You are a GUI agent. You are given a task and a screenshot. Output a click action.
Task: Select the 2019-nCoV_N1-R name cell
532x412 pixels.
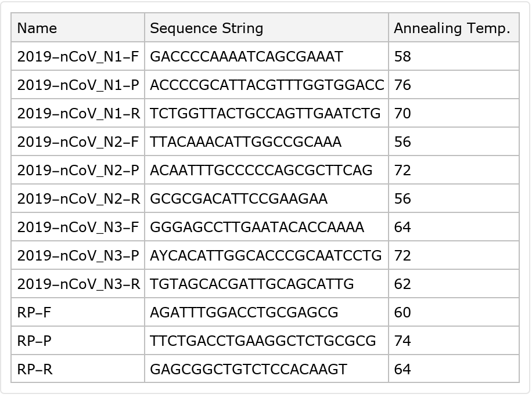[x=78, y=113]
